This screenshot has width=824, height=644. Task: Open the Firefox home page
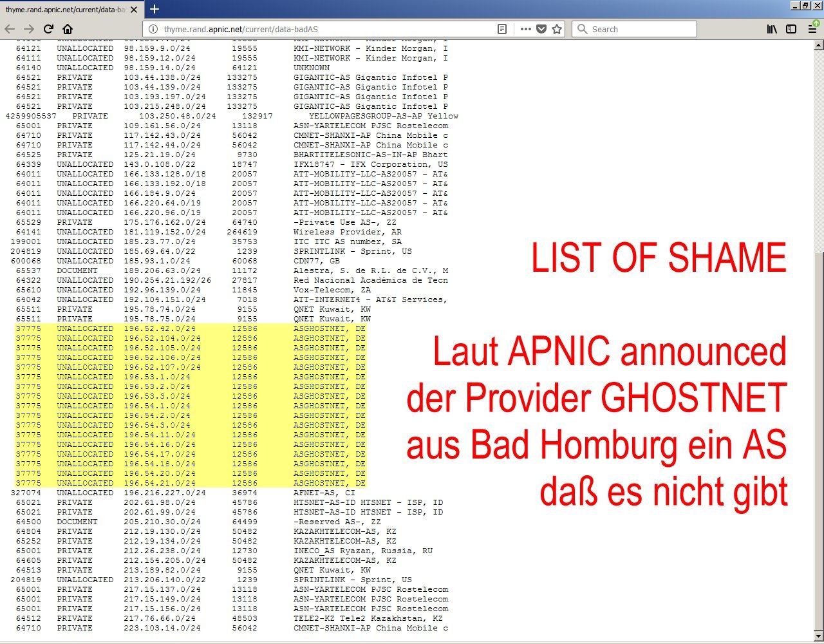(x=68, y=29)
